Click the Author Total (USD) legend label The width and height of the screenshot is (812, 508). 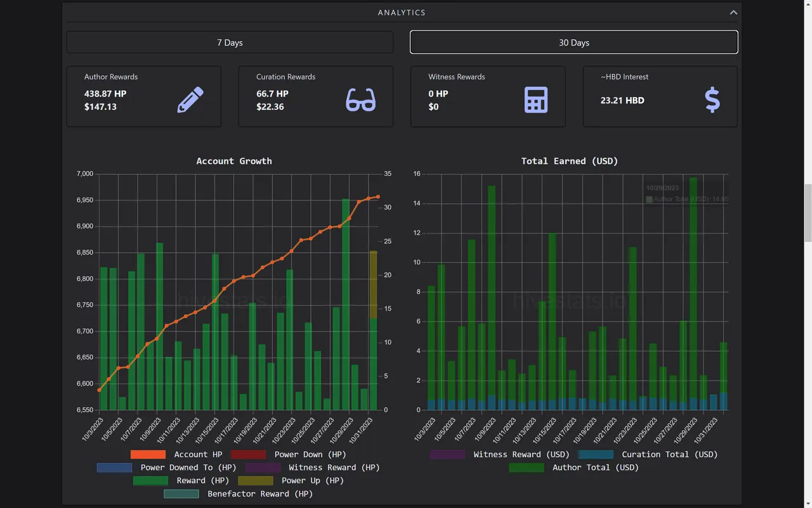click(596, 467)
